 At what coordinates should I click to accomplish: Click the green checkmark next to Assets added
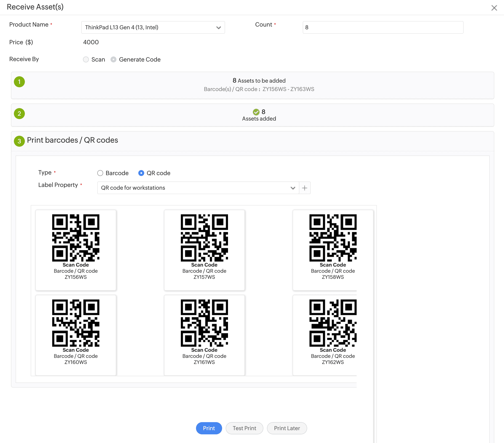point(256,112)
